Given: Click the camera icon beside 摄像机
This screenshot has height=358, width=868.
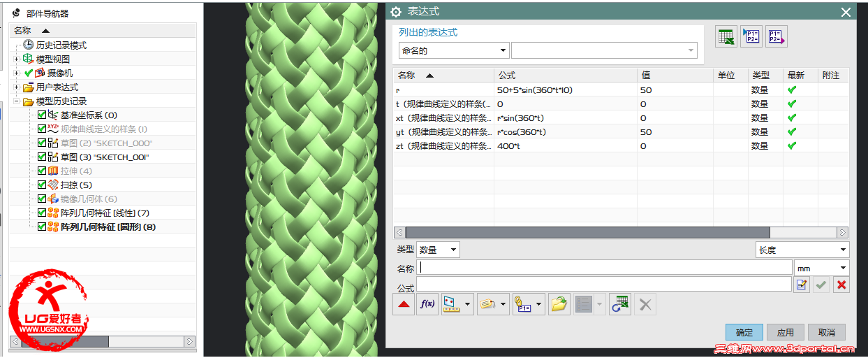Looking at the screenshot, I should pyautogui.click(x=41, y=73).
